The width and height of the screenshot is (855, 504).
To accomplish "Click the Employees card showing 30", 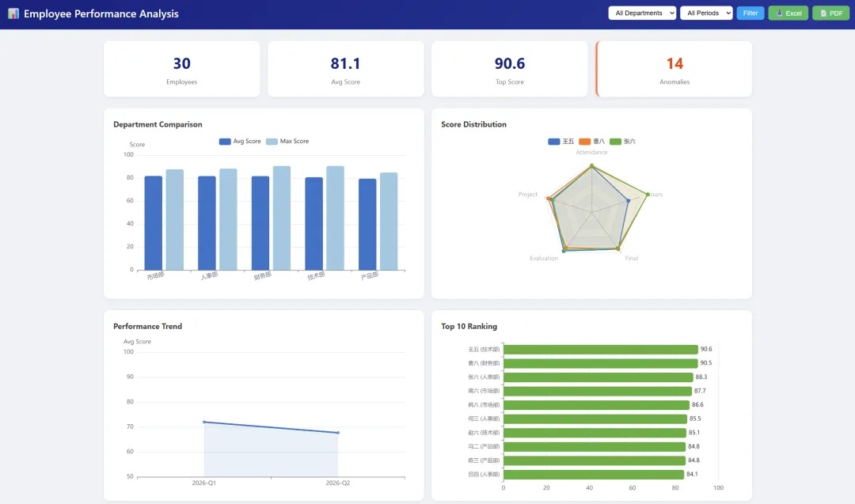I will 181,69.
